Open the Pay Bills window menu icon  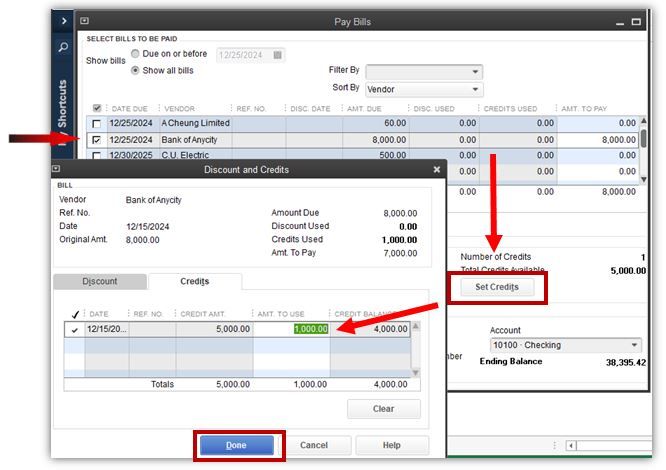tap(85, 20)
